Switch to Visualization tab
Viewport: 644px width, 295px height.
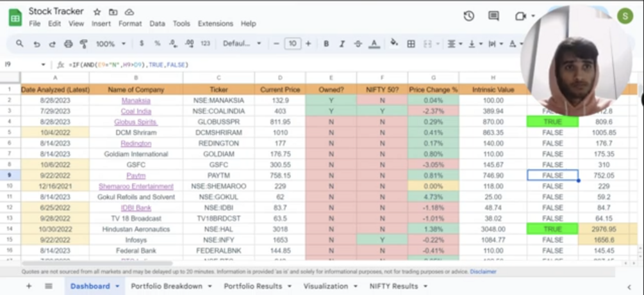coord(326,286)
